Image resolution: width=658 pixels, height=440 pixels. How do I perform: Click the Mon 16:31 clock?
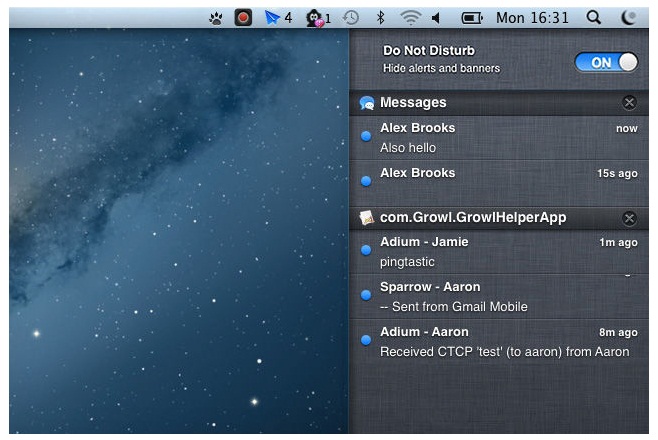pos(532,18)
